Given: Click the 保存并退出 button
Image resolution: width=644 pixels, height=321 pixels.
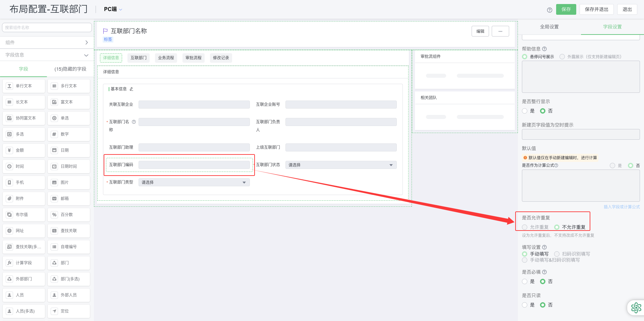Looking at the screenshot, I should [596, 9].
